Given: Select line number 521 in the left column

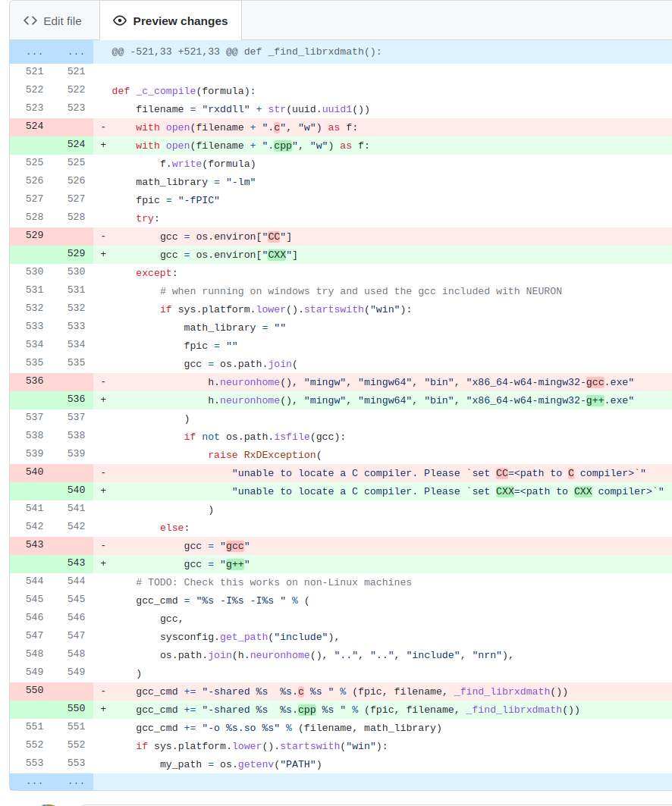Looking at the screenshot, I should click(34, 71).
